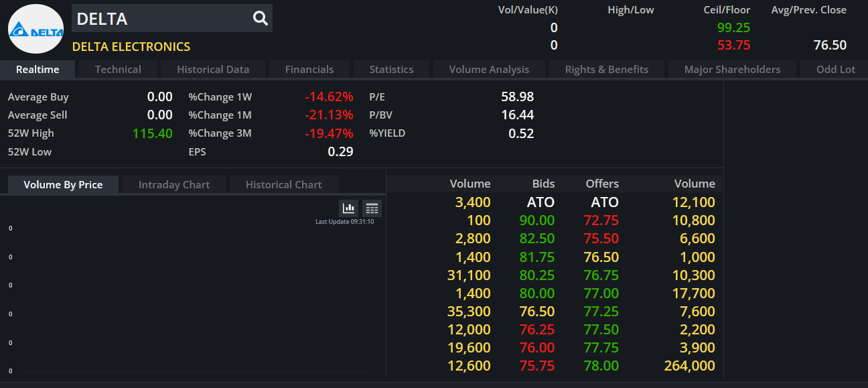
Task: Click the P/BV value 16.44
Action: point(518,115)
